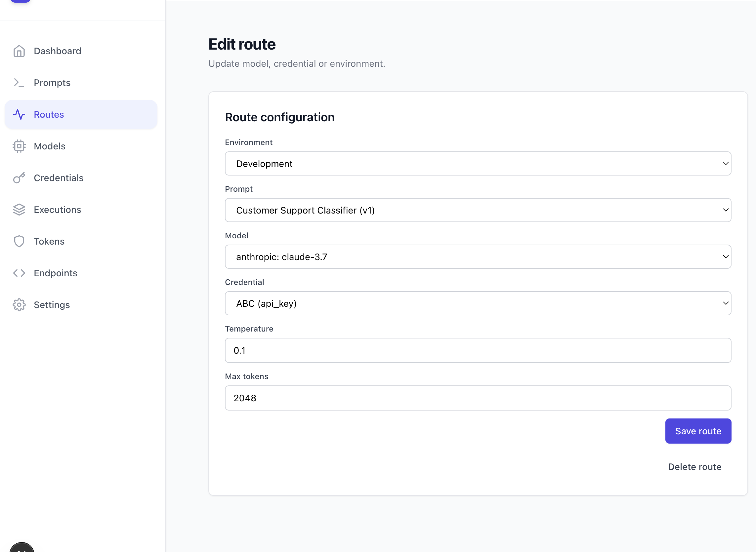
Task: Click the Models chip icon
Action: (x=19, y=146)
